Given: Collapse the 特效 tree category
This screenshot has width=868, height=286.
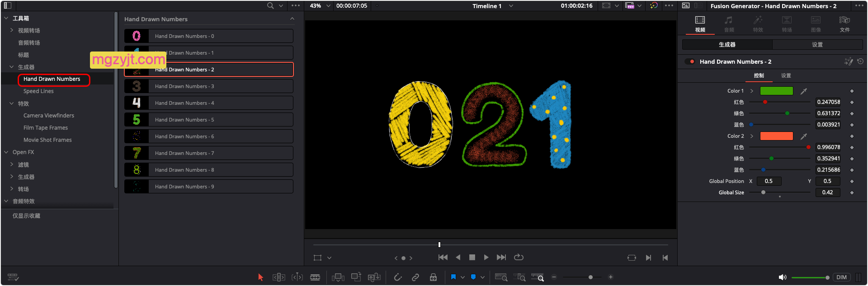Looking at the screenshot, I should (x=11, y=103).
